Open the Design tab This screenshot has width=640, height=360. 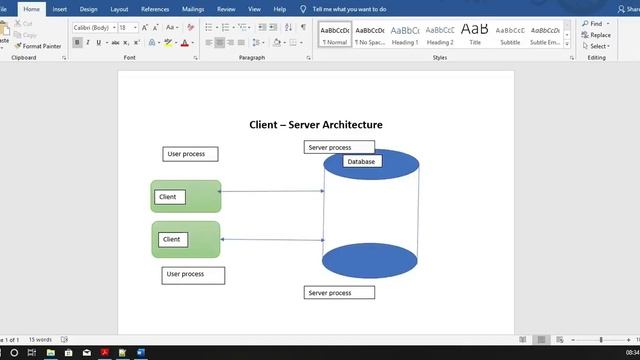point(88,9)
